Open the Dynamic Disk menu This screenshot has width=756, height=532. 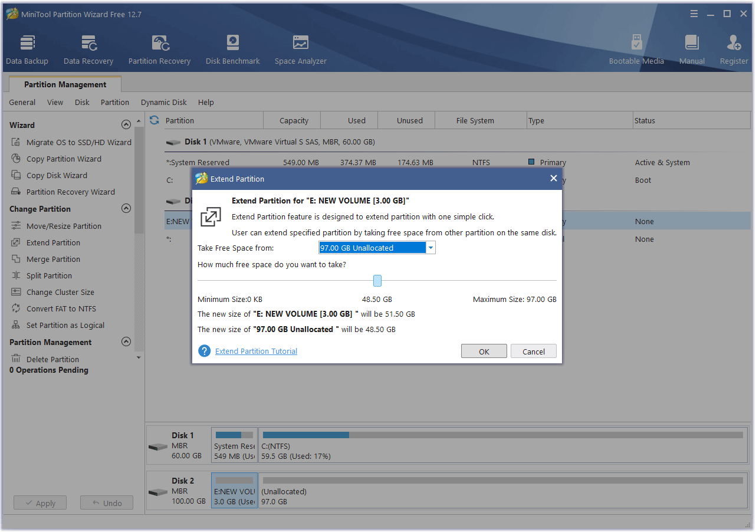[x=164, y=102]
